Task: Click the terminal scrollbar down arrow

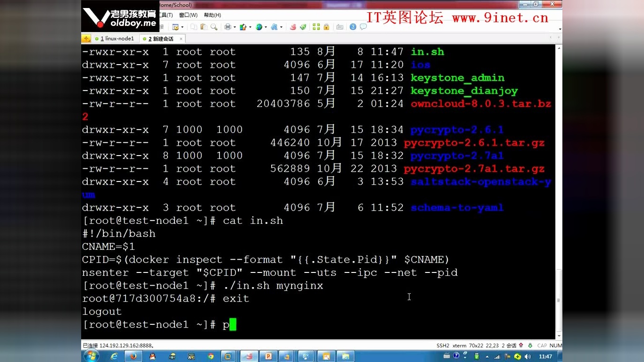Action: tap(559, 336)
